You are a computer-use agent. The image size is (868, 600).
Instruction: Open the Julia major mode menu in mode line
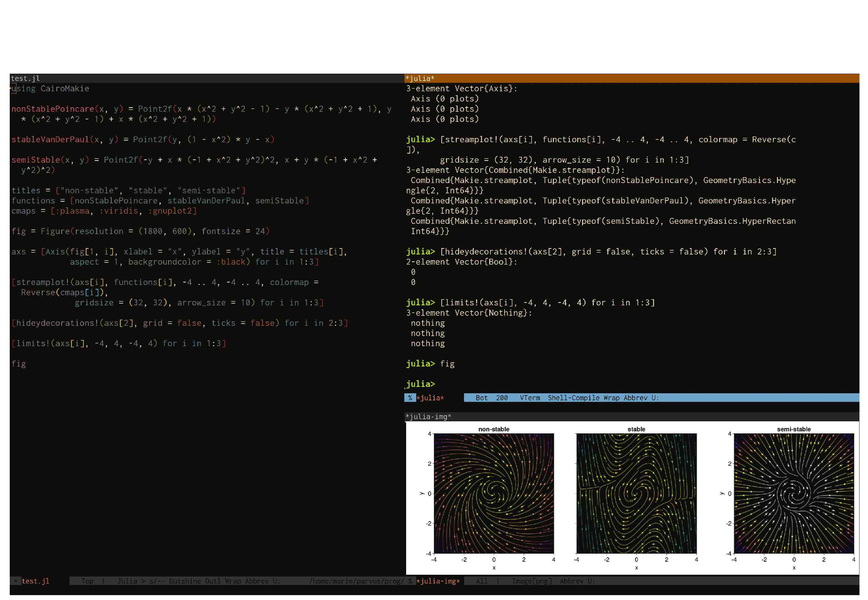pos(127,581)
